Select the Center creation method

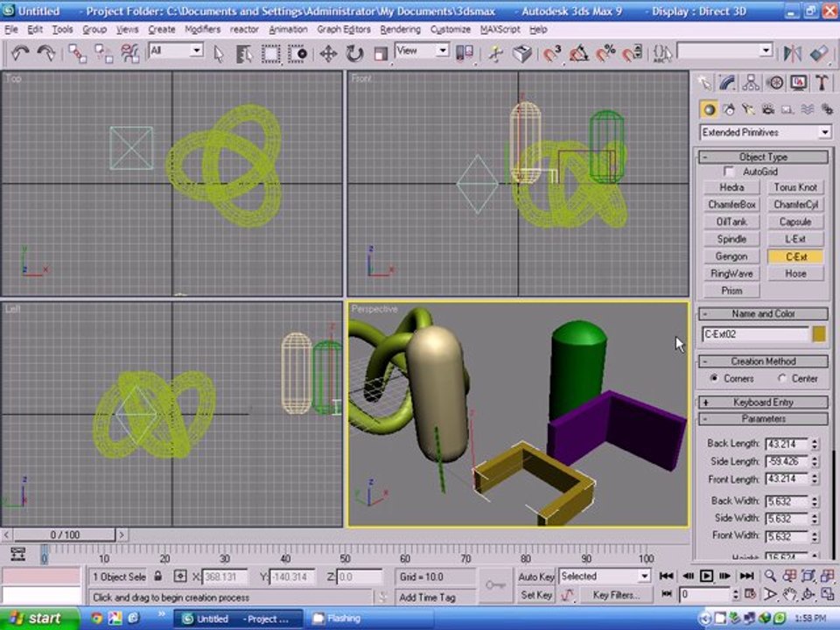tap(781, 378)
